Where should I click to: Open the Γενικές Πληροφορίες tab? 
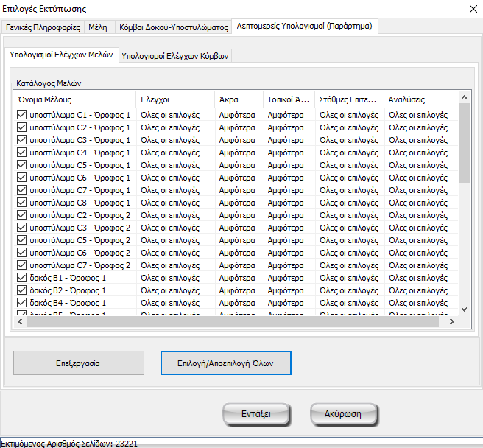[x=43, y=27]
